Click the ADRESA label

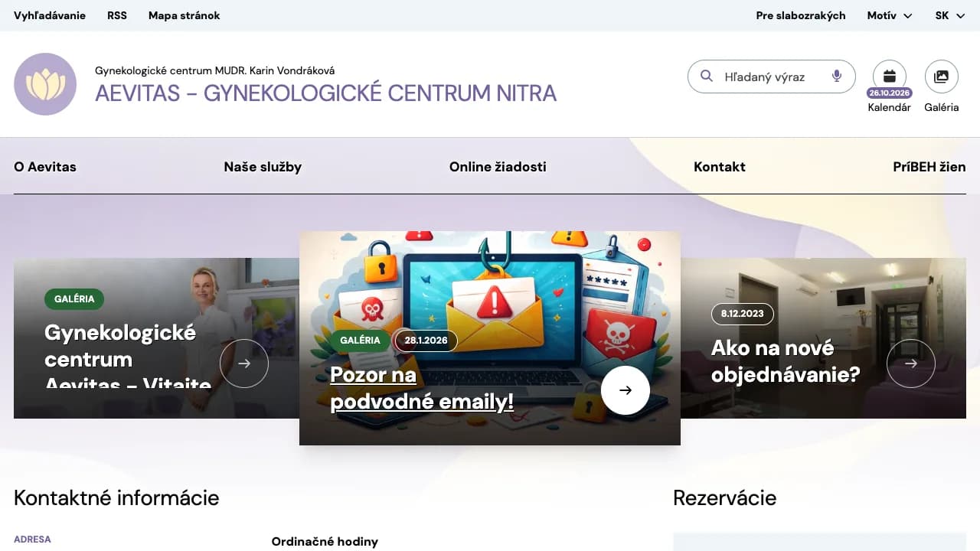tap(32, 540)
